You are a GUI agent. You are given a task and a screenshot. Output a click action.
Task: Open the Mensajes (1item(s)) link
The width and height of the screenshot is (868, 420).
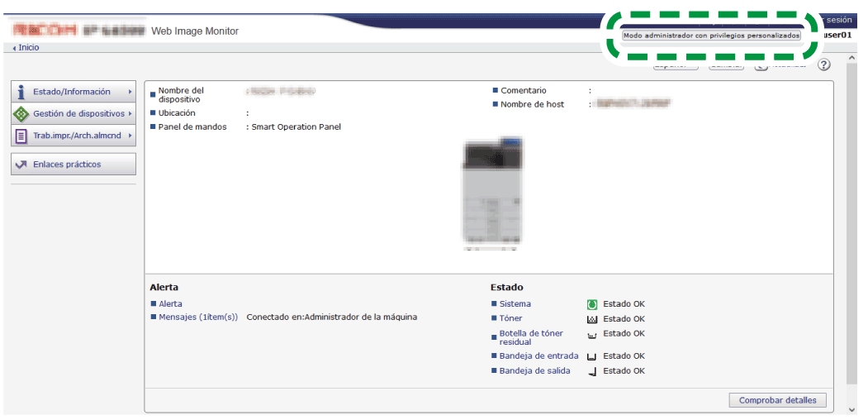[198, 317]
